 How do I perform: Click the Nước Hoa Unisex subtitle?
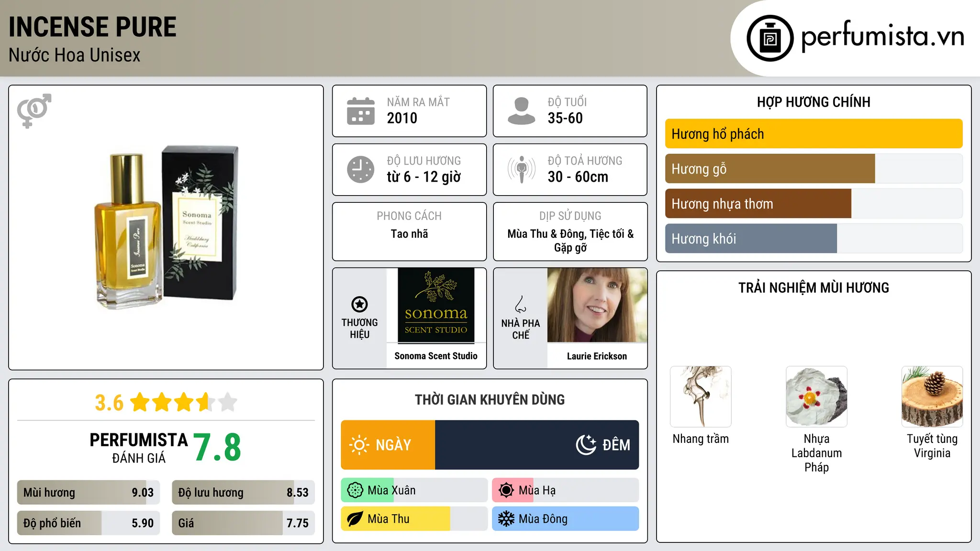tap(74, 55)
